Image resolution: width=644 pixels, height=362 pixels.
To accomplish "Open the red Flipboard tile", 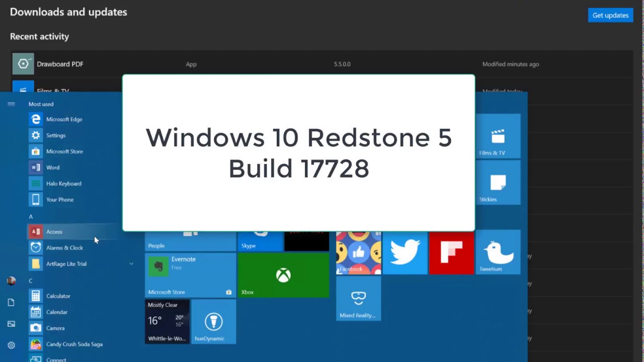I will [452, 252].
